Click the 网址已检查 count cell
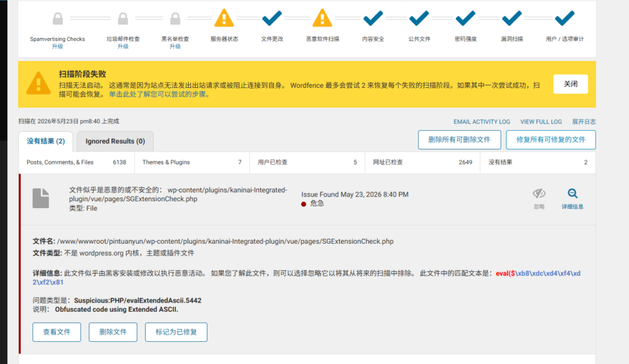629x364 pixels. click(x=423, y=162)
